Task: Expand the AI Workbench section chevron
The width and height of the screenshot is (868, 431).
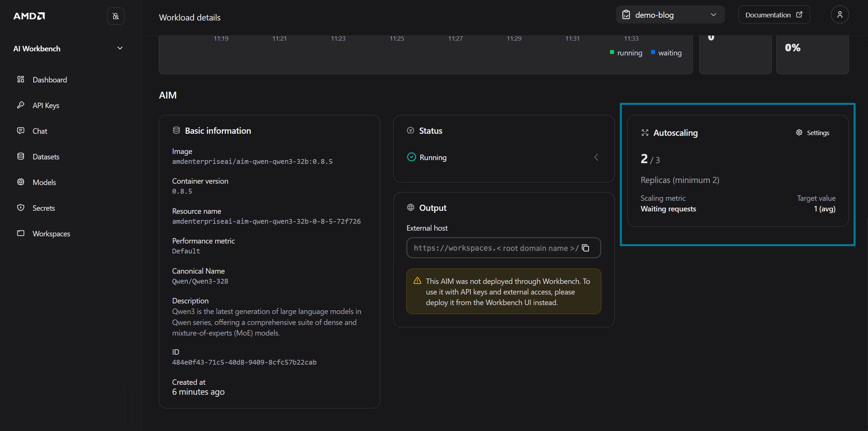Action: 120,48
